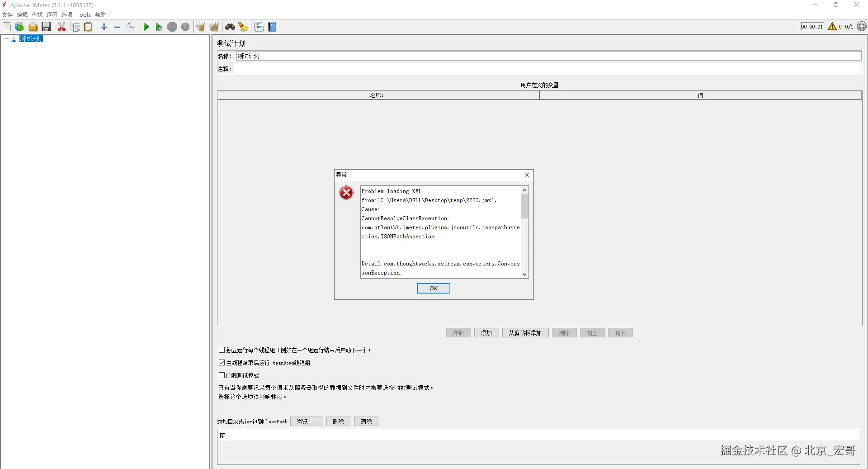Start the test with no pauses
868x469 pixels.
(159, 27)
